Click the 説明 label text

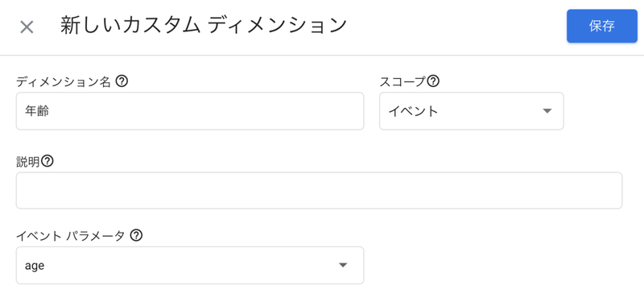click(x=28, y=162)
